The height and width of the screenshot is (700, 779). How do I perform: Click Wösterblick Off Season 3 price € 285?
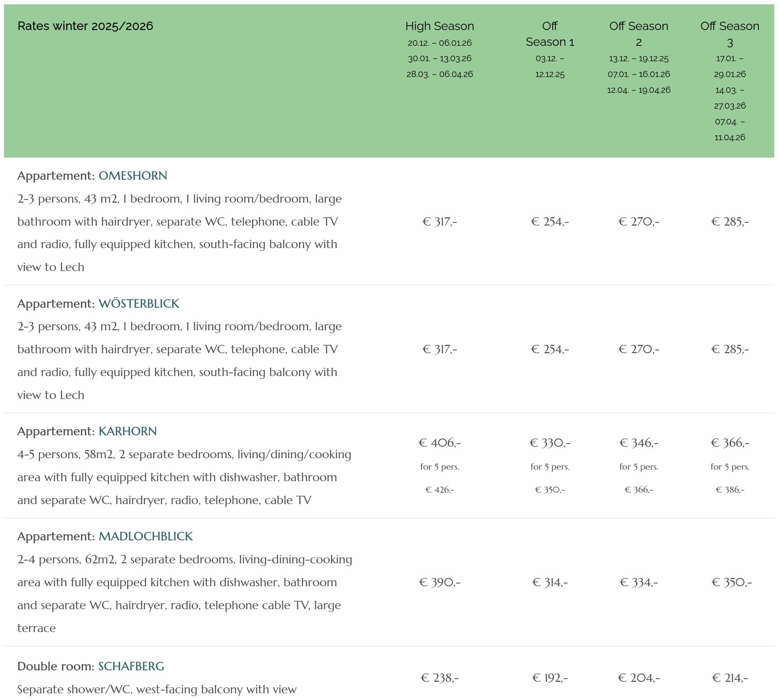tap(730, 349)
